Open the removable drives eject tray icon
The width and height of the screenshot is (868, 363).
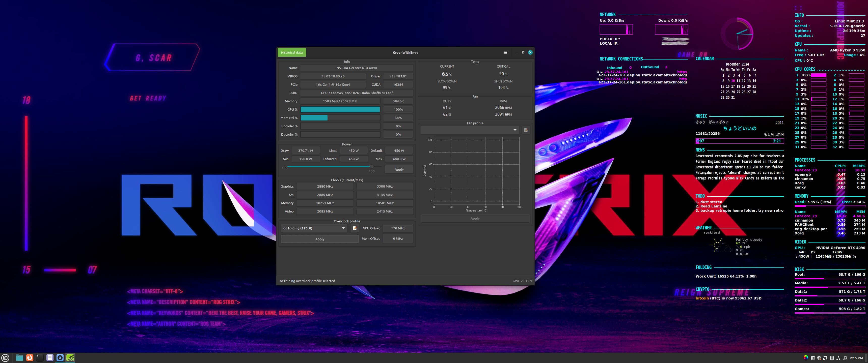(x=832, y=358)
